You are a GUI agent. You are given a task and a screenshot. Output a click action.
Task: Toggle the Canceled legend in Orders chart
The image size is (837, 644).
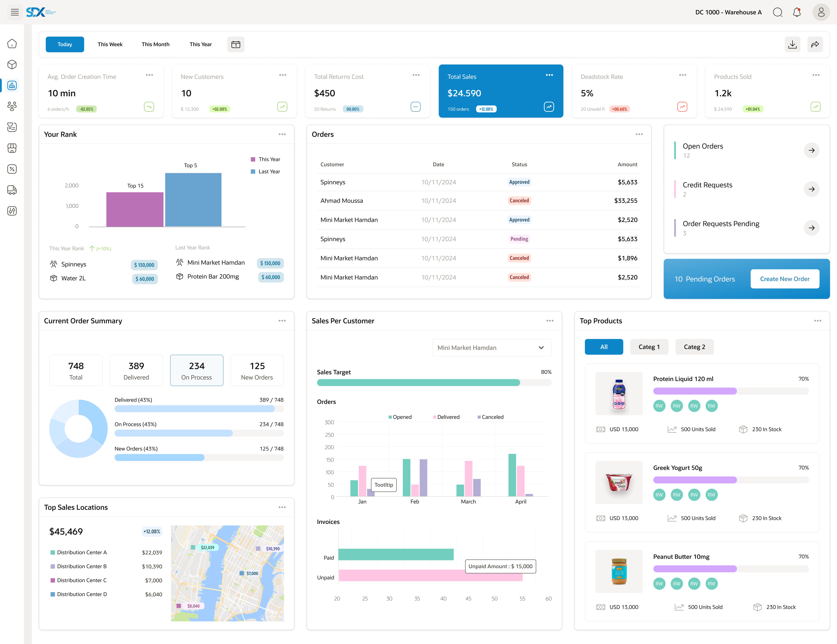point(491,417)
